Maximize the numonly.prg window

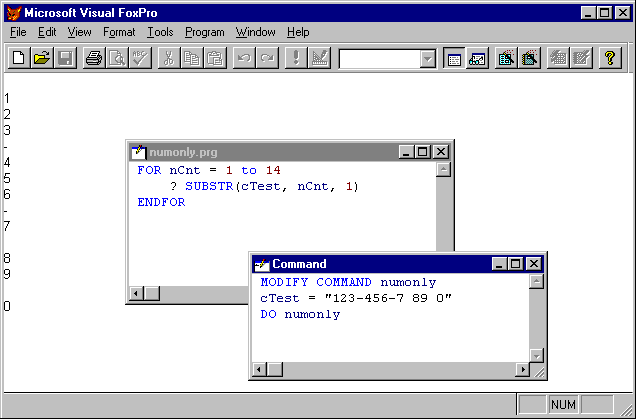[423, 152]
